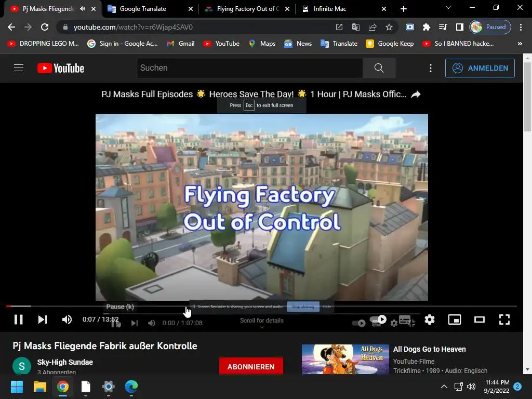Image resolution: width=532 pixels, height=399 pixels.
Task: Open the Maps bookmark
Action: tap(262, 44)
